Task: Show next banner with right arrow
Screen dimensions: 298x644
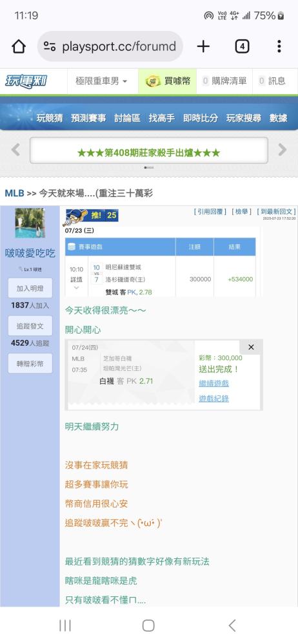Action: pyautogui.click(x=283, y=150)
